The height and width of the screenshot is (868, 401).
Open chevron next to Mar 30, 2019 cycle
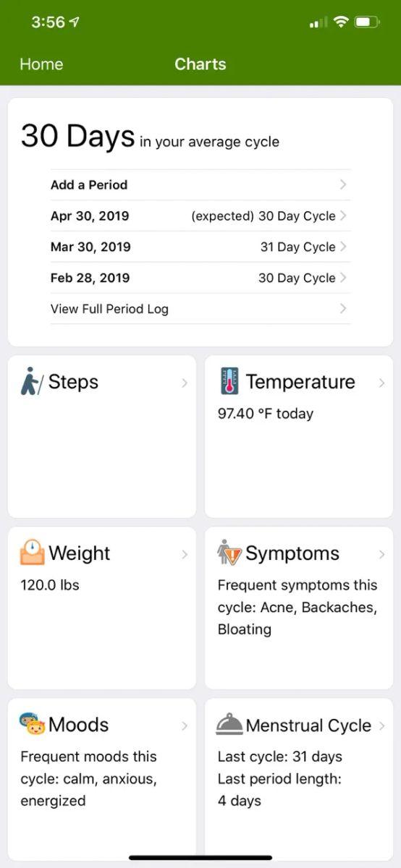343,247
